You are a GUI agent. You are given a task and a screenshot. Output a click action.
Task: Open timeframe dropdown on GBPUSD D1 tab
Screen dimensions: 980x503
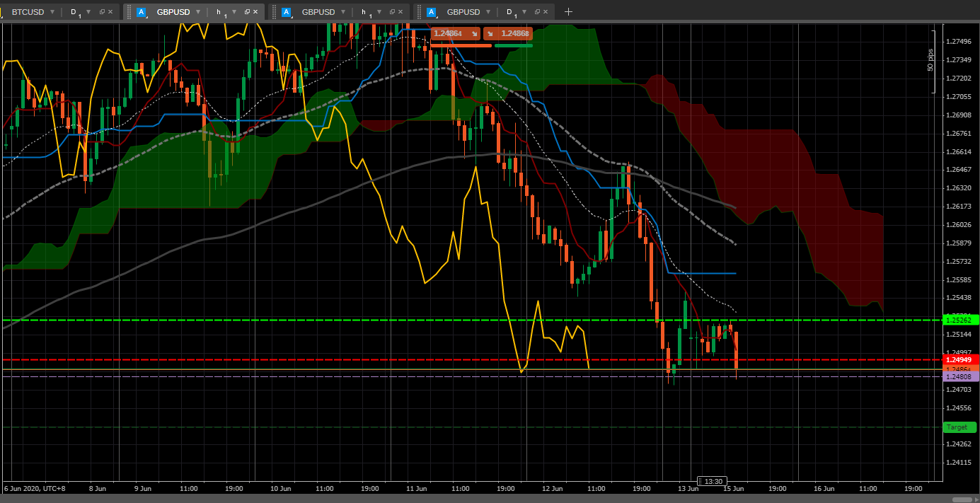point(523,12)
